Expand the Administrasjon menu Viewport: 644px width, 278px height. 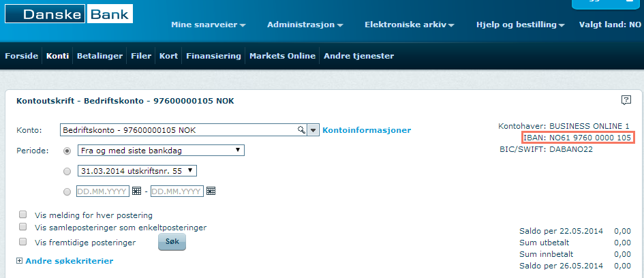point(305,25)
